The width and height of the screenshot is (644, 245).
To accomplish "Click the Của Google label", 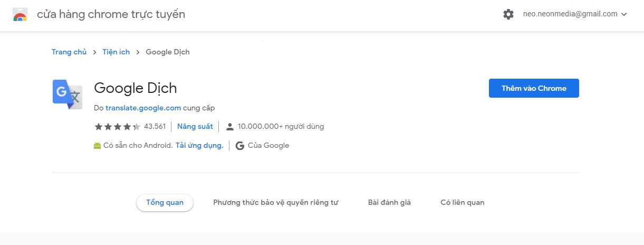I will pos(268,146).
